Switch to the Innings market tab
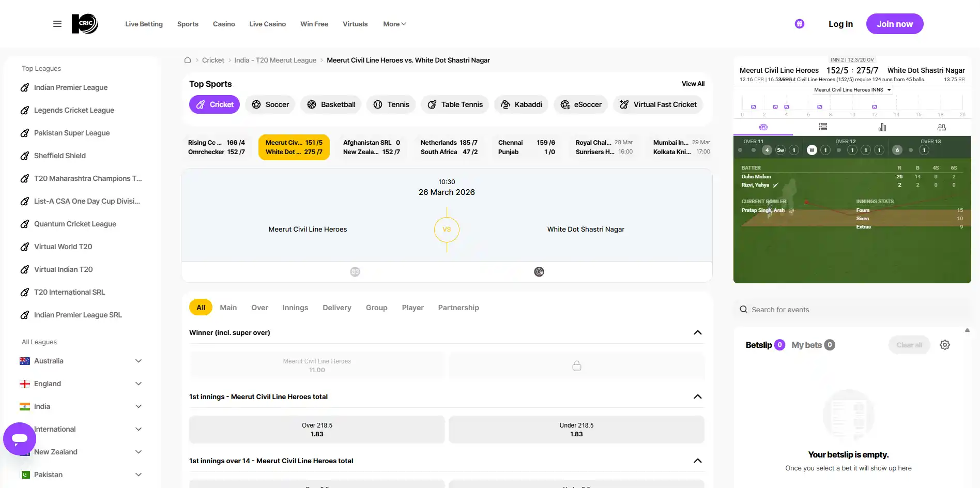This screenshot has height=488, width=980. pyautogui.click(x=295, y=308)
